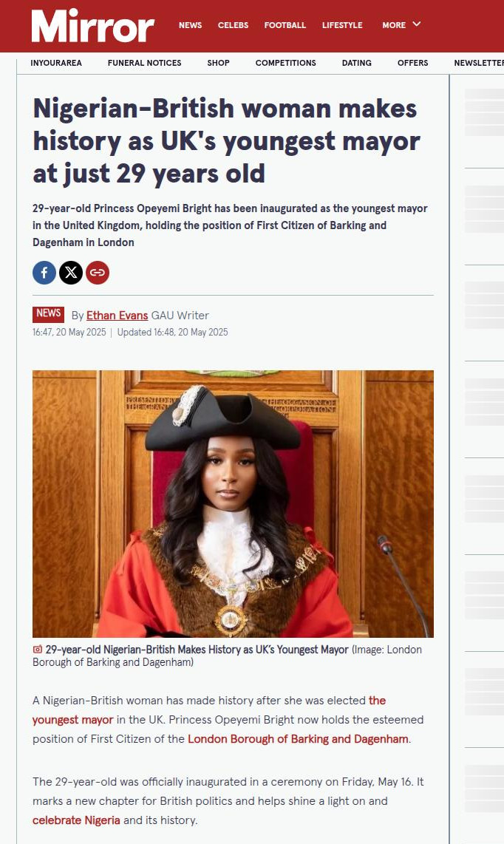Share article via Facebook icon
Viewport: 504px width, 844px height.
44,273
